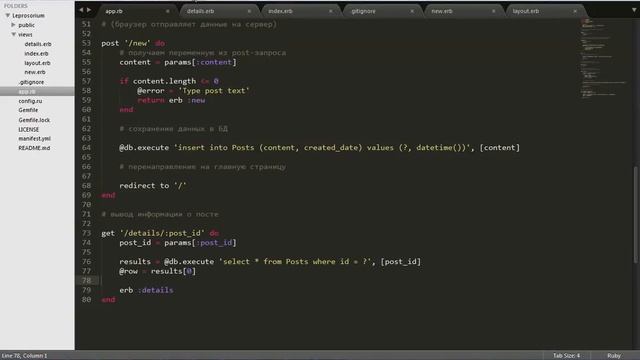
Task: Click the code minimap preview
Action: click(603, 58)
